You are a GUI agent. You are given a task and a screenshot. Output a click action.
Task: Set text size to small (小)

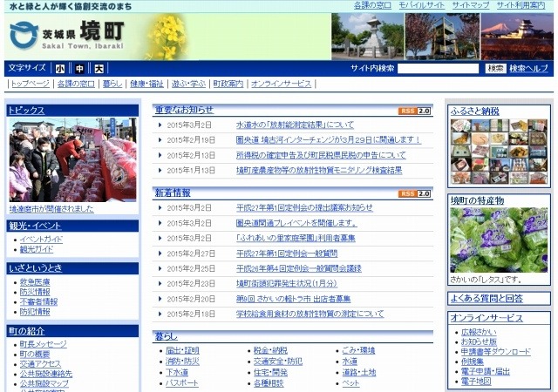point(60,69)
